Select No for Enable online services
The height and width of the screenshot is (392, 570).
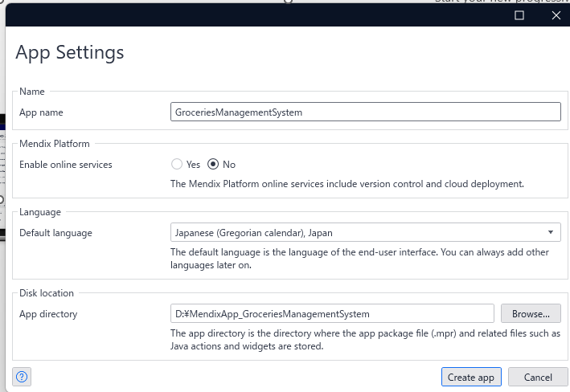[x=213, y=165]
